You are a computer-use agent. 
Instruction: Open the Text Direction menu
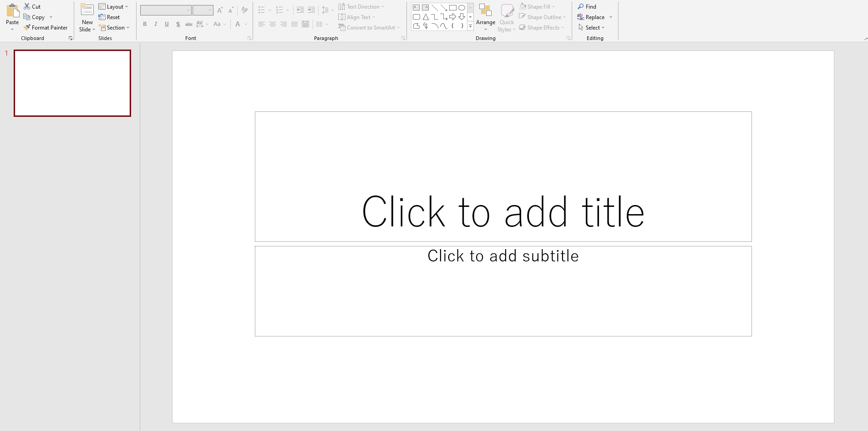tap(361, 6)
